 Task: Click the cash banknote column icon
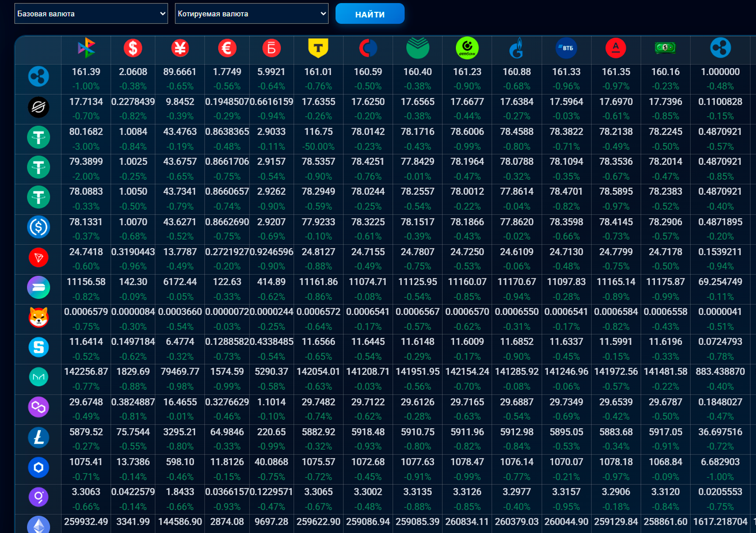pyautogui.click(x=665, y=48)
